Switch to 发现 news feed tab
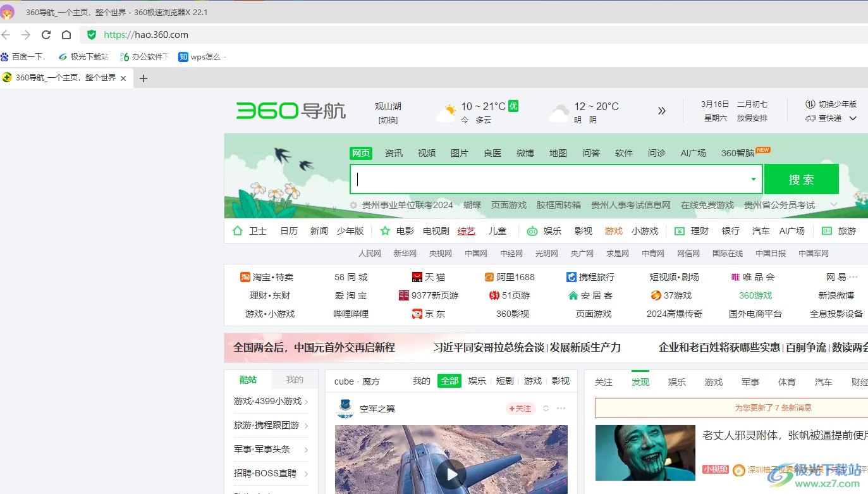The height and width of the screenshot is (494, 868). (640, 382)
